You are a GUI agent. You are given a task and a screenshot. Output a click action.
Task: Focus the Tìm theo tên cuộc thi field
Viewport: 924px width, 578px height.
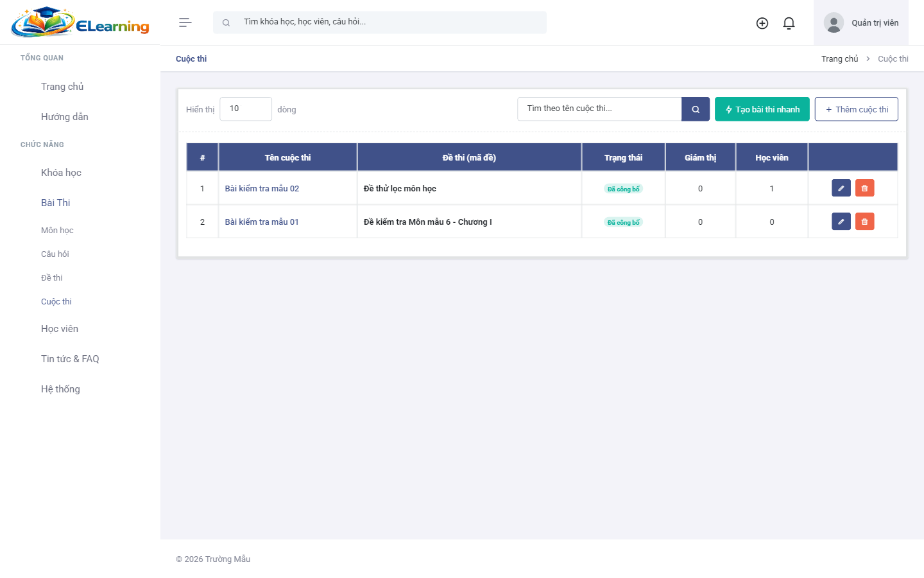(x=599, y=109)
